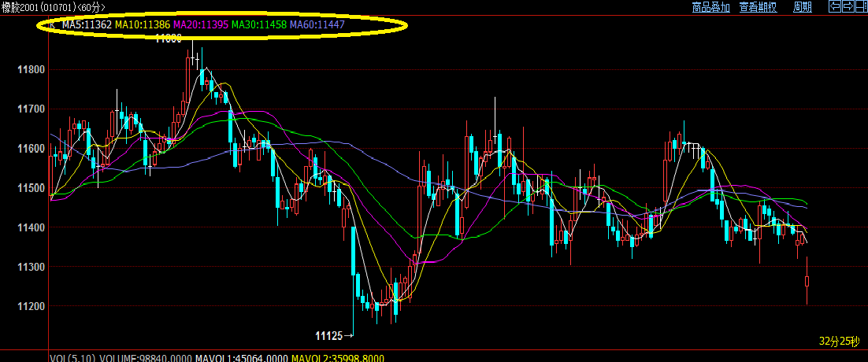Select the yellow MA10:11386 indicator label
Screen dimensions: 868x362
point(143,25)
